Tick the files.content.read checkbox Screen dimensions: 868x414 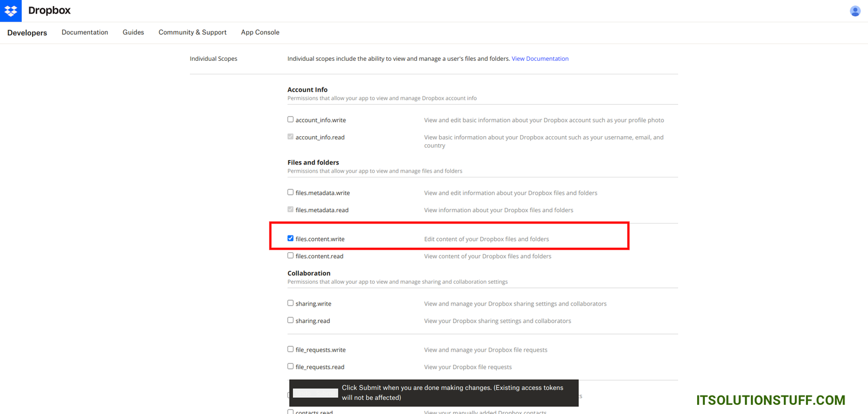(291, 256)
